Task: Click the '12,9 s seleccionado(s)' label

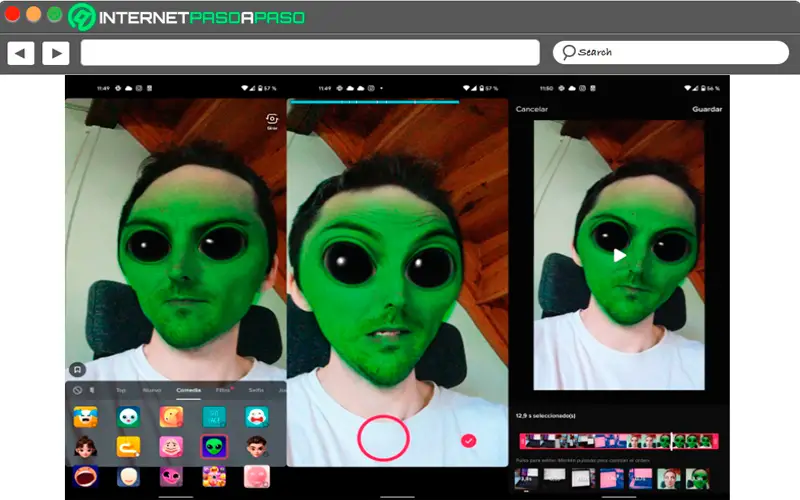Action: coord(546,416)
